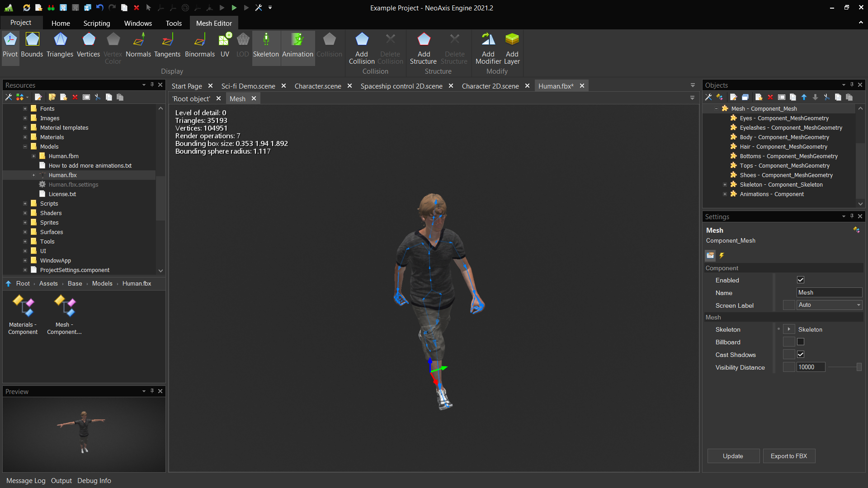Switch to the Character.scene tab

[317, 86]
